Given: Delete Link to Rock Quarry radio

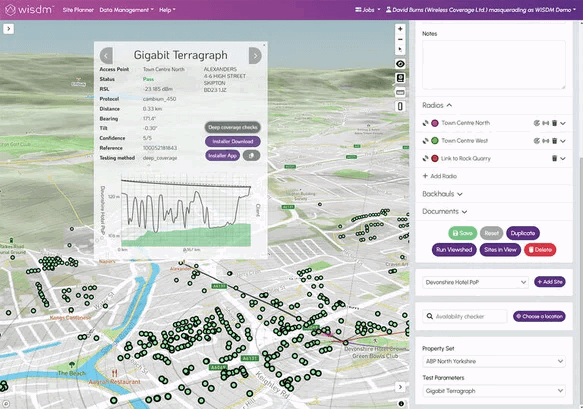Looking at the screenshot, I should [554, 159].
